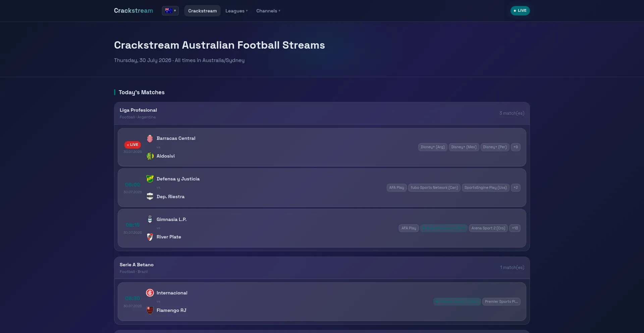Image resolution: width=644 pixels, height=333 pixels.
Task: Show +13 more channels for Gimnasia match
Action: click(x=515, y=228)
